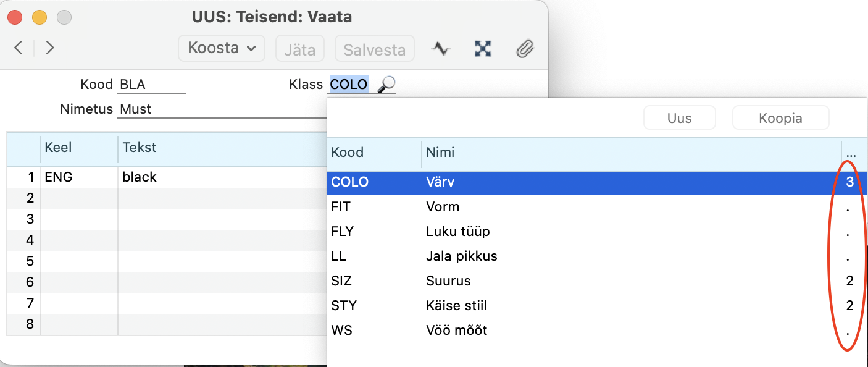Click the fullscreen expand arrows icon
The height and width of the screenshot is (367, 868).
(x=483, y=48)
